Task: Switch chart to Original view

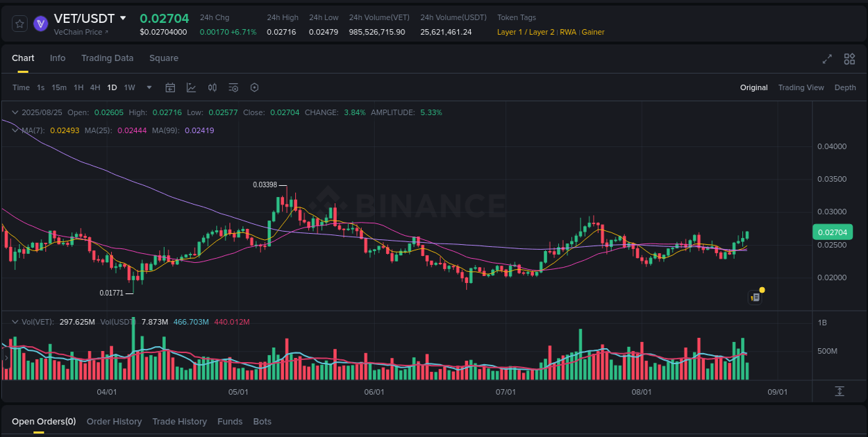Action: click(754, 87)
